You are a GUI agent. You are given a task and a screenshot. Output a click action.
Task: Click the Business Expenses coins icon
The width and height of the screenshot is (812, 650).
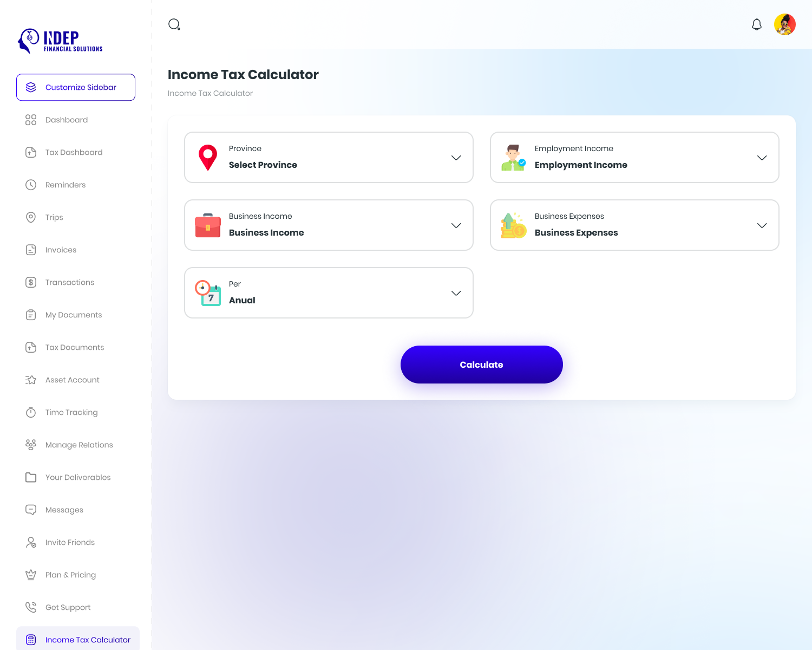513,225
